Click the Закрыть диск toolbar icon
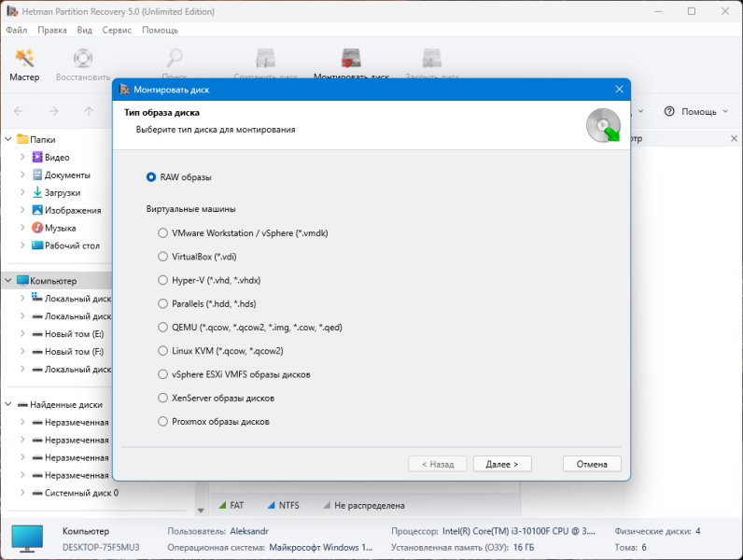 [431, 58]
